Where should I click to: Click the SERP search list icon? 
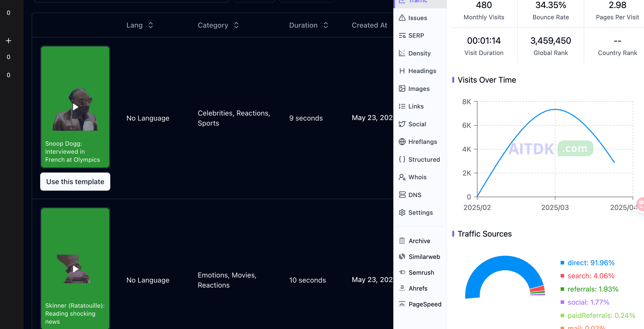(402, 35)
